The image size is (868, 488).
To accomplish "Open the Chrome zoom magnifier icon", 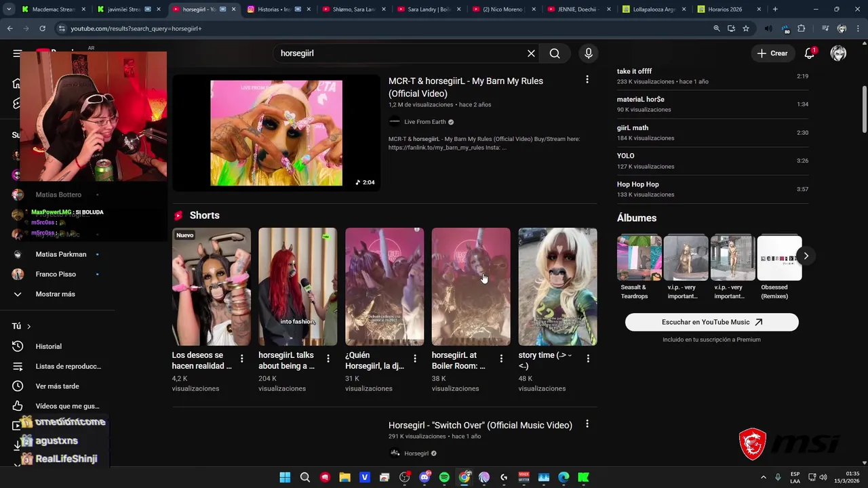I will (x=717, y=28).
